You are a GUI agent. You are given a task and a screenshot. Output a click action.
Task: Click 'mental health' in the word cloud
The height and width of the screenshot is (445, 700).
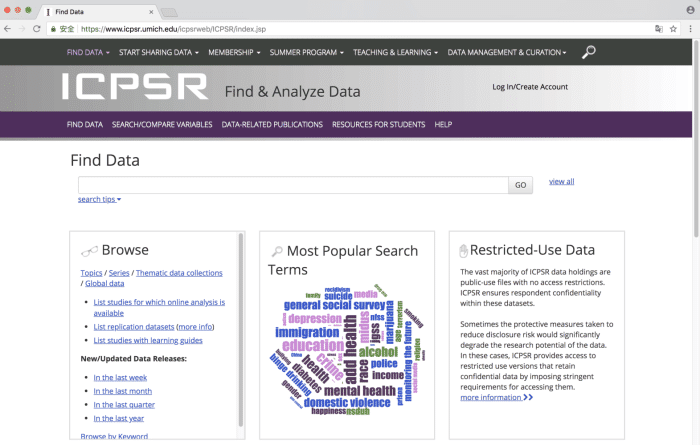[x=360, y=391]
